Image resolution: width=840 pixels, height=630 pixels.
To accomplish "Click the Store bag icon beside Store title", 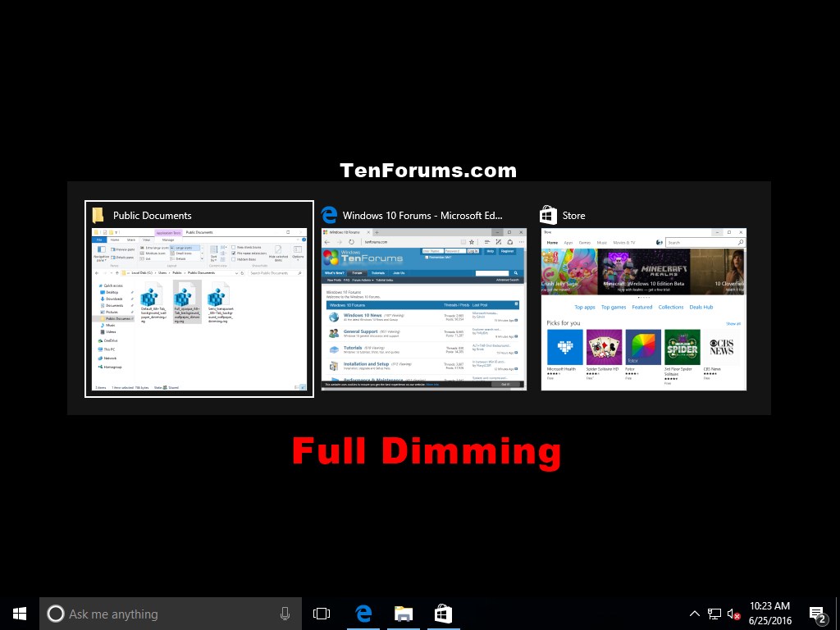I will coord(548,215).
